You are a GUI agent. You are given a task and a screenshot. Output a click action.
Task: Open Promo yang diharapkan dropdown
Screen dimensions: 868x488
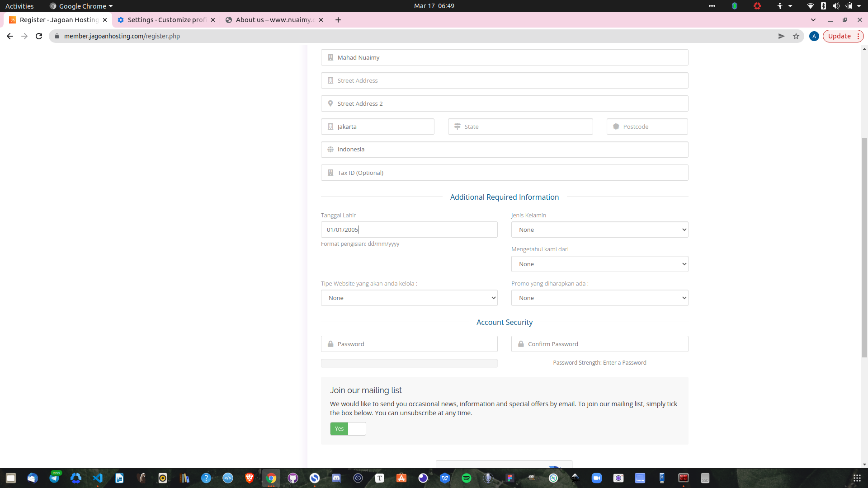pyautogui.click(x=599, y=298)
